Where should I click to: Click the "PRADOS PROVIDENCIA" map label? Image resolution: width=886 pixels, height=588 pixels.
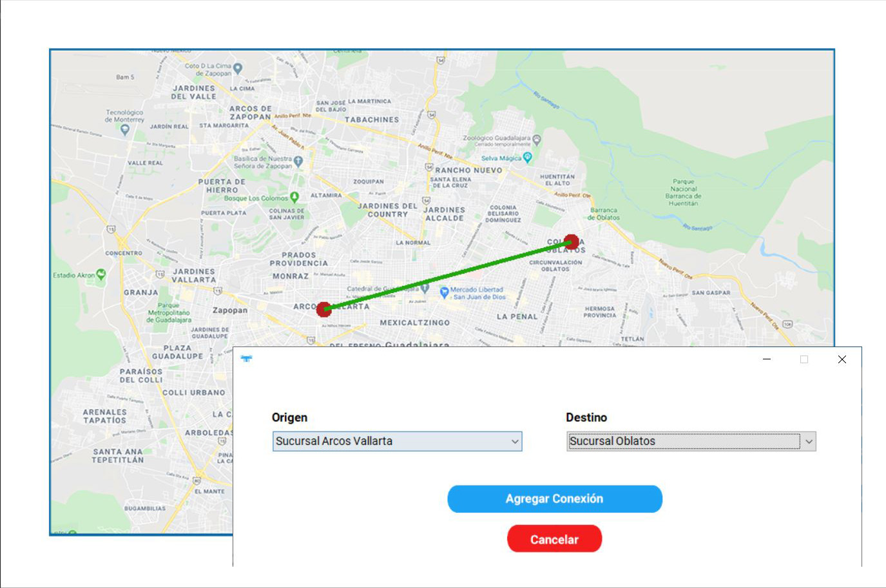(x=299, y=259)
